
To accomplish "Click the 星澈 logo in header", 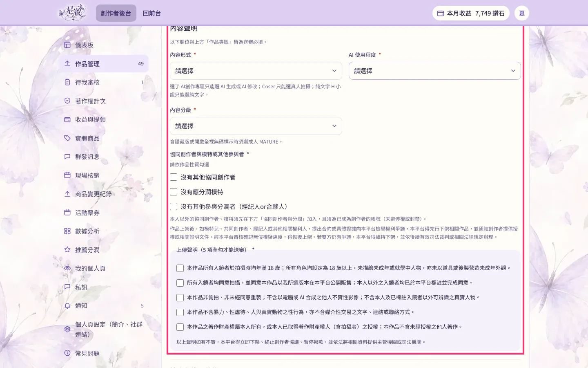I will point(72,13).
